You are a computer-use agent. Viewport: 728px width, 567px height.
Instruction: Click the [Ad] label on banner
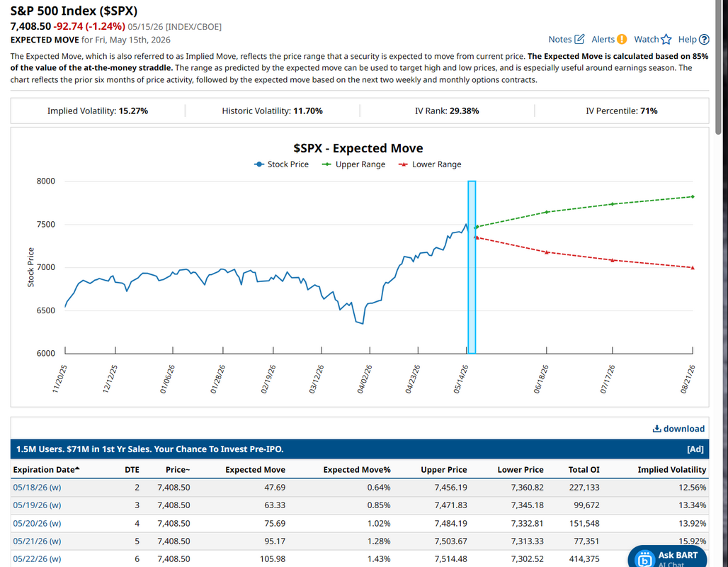695,449
